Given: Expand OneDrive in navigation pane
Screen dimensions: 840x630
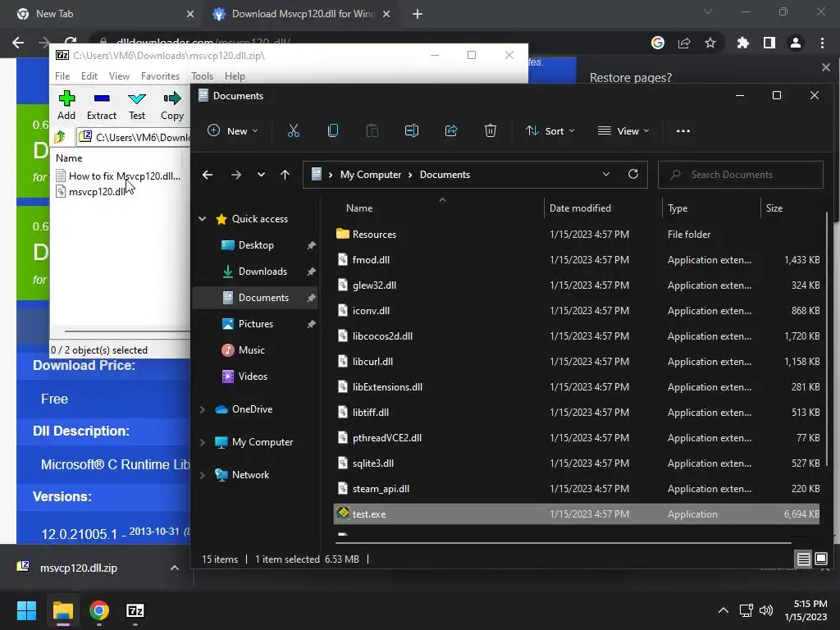Looking at the screenshot, I should [202, 409].
